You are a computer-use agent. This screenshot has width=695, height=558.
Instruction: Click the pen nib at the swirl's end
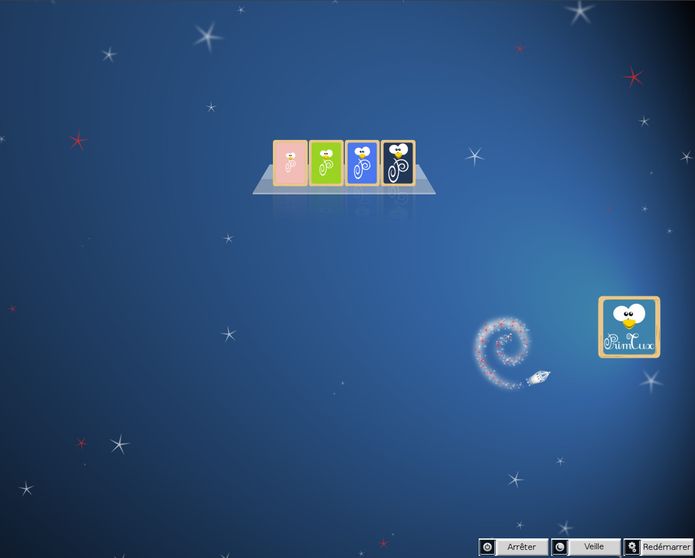point(538,378)
